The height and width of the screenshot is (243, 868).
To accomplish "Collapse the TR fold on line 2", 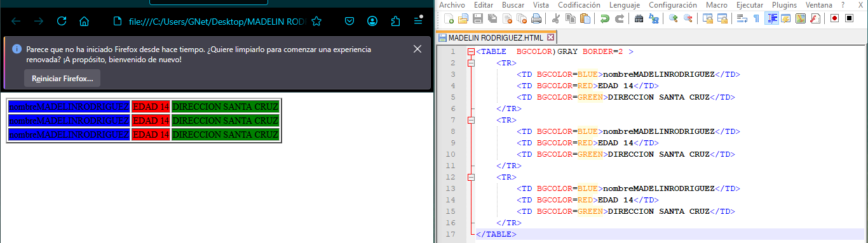I will [471, 63].
